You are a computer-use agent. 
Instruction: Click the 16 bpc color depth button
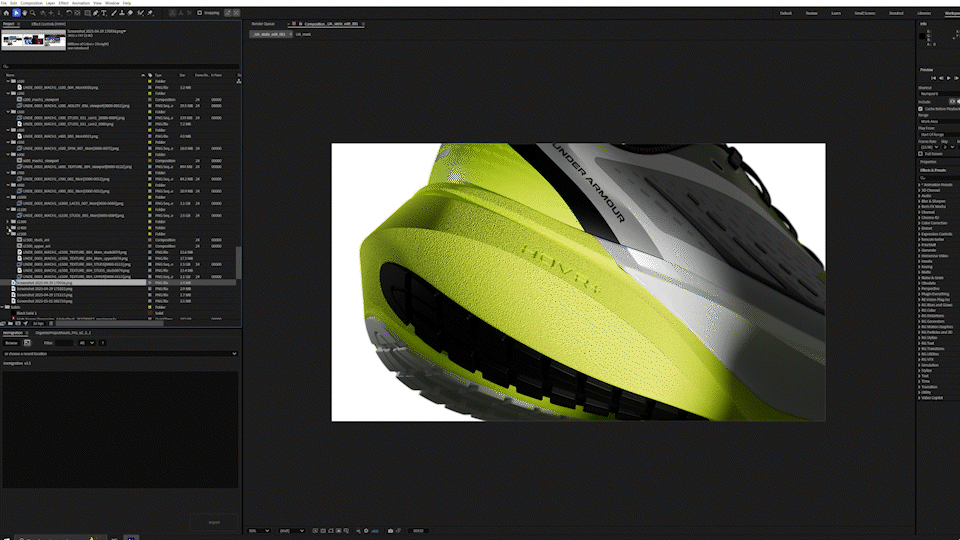click(x=38, y=323)
